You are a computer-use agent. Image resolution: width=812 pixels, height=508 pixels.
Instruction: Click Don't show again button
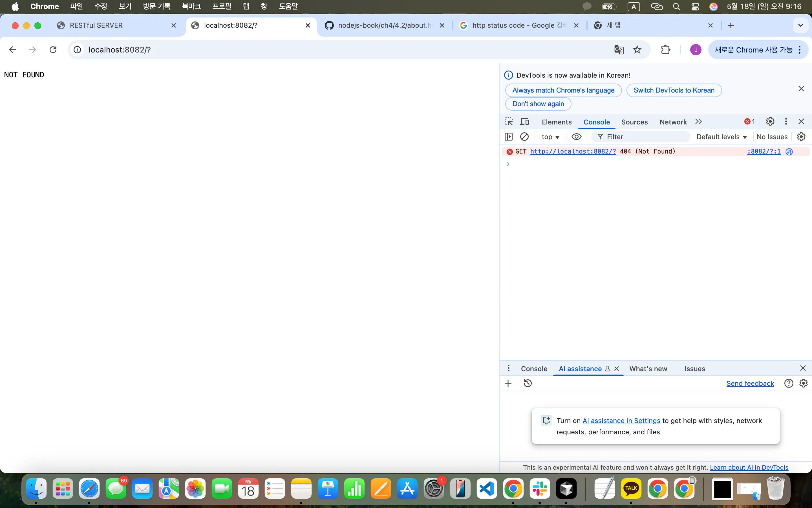coord(538,104)
